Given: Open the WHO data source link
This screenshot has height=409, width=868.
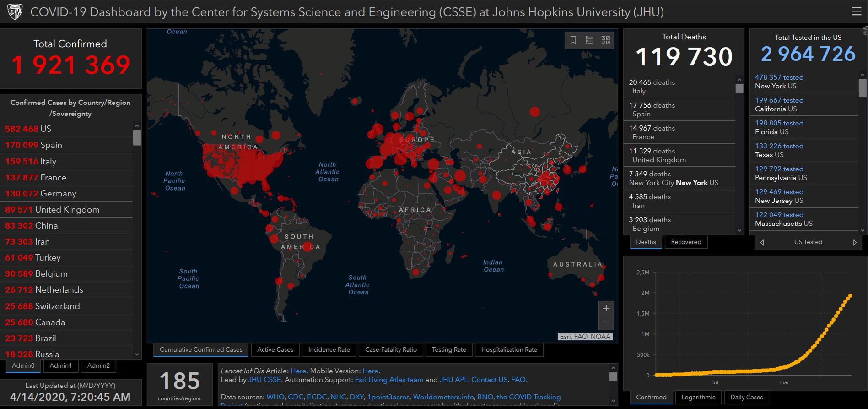Looking at the screenshot, I should (275, 397).
